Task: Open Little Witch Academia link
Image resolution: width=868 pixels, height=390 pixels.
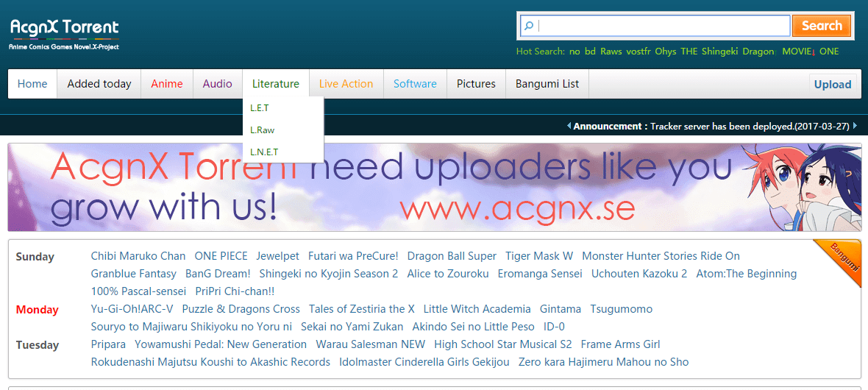Action: pyautogui.click(x=477, y=309)
